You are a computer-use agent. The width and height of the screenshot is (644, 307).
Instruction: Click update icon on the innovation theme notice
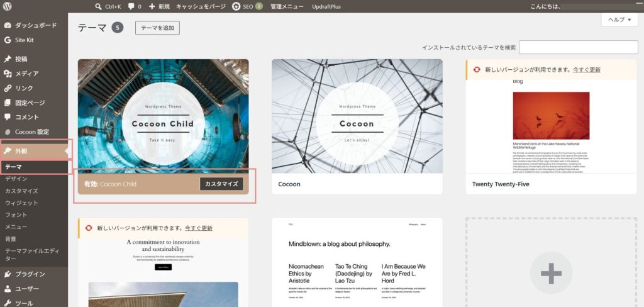(x=89, y=228)
